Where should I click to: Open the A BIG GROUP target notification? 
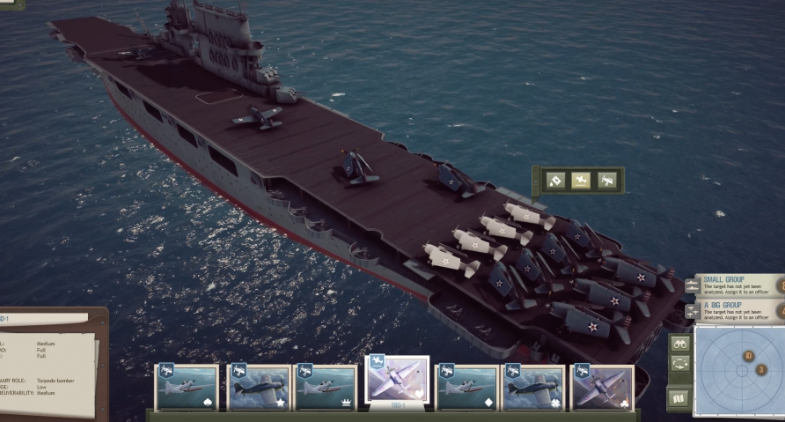coord(740,311)
